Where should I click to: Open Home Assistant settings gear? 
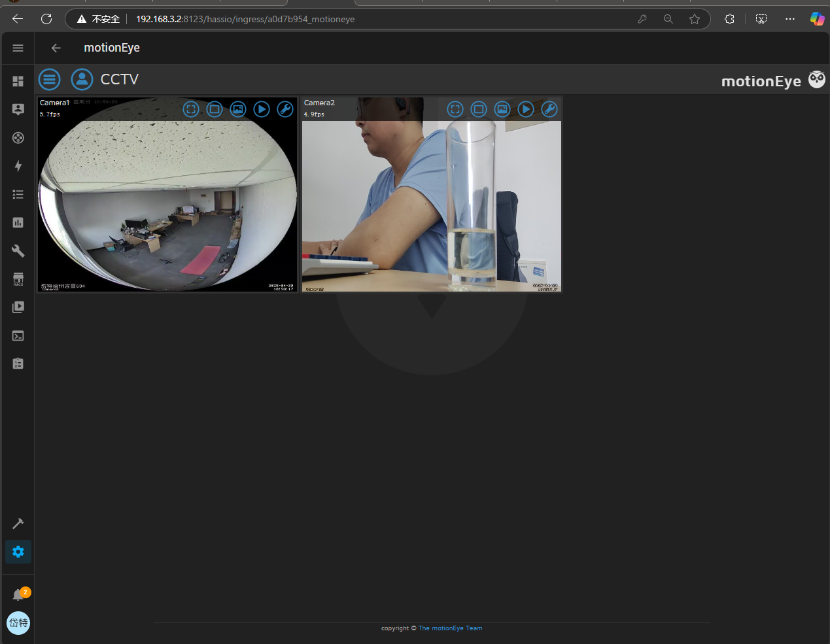pyautogui.click(x=18, y=552)
